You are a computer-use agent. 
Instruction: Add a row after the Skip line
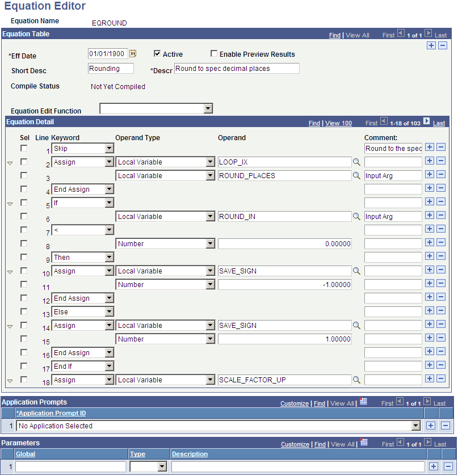[x=431, y=148]
